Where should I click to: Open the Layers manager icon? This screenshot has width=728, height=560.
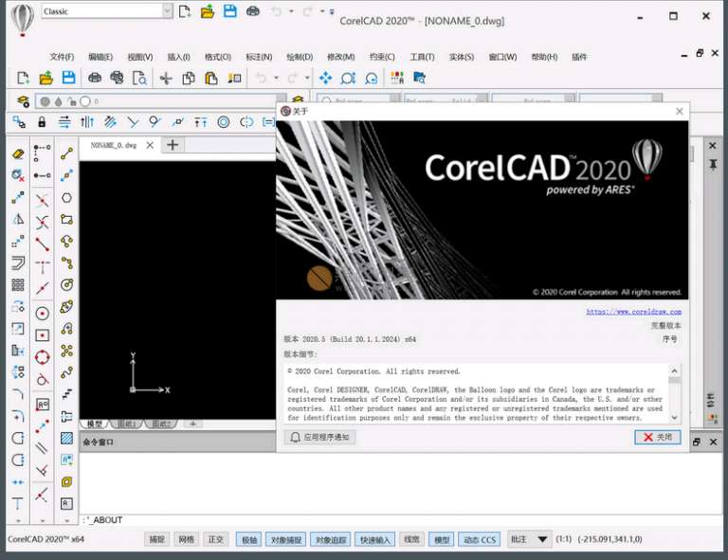pos(23,101)
